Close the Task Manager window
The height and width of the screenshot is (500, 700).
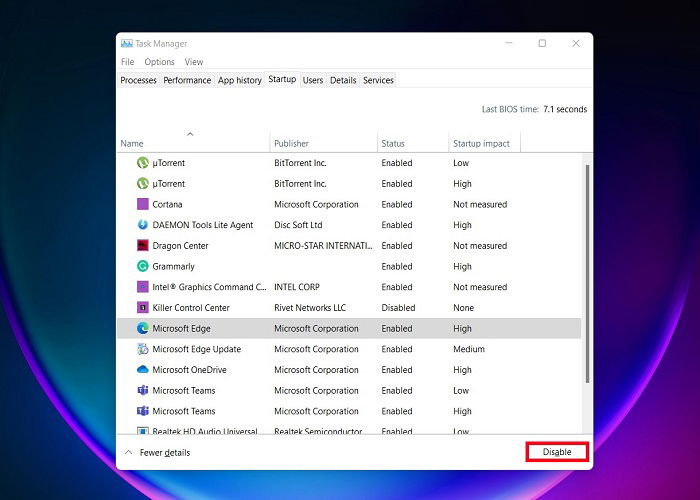576,43
